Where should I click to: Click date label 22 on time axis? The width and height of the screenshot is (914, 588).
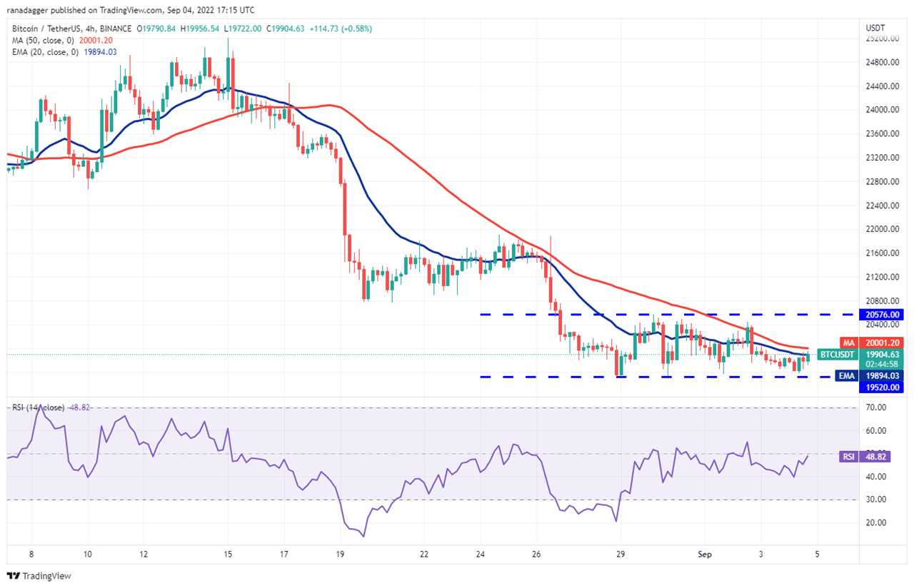tap(424, 554)
